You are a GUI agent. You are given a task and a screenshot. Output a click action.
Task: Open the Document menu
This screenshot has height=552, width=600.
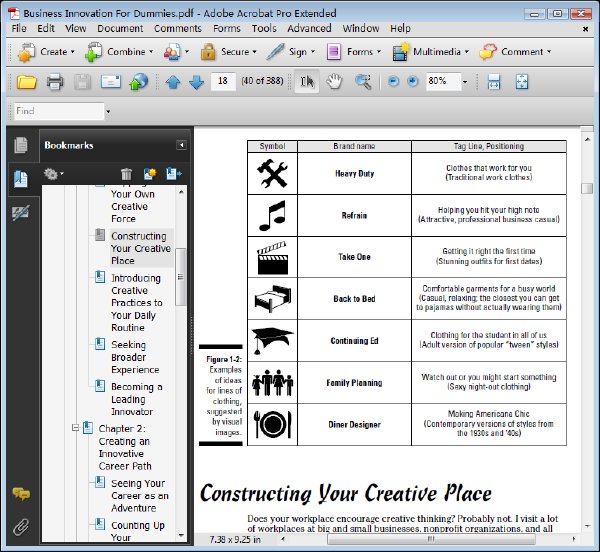click(120, 28)
